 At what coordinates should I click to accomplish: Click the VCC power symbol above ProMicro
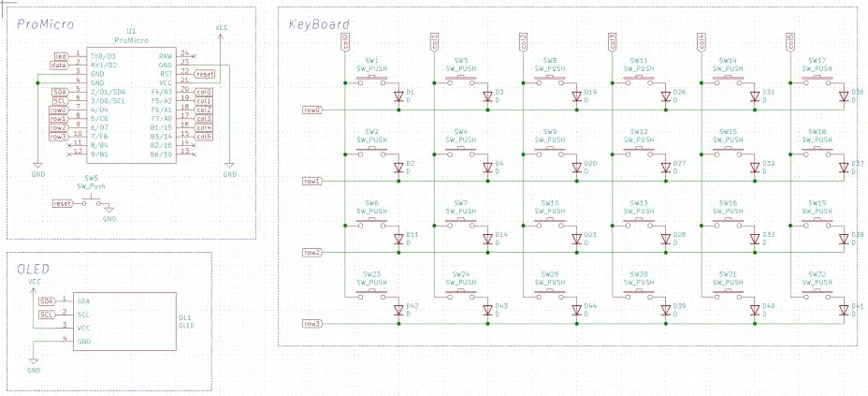click(x=221, y=33)
